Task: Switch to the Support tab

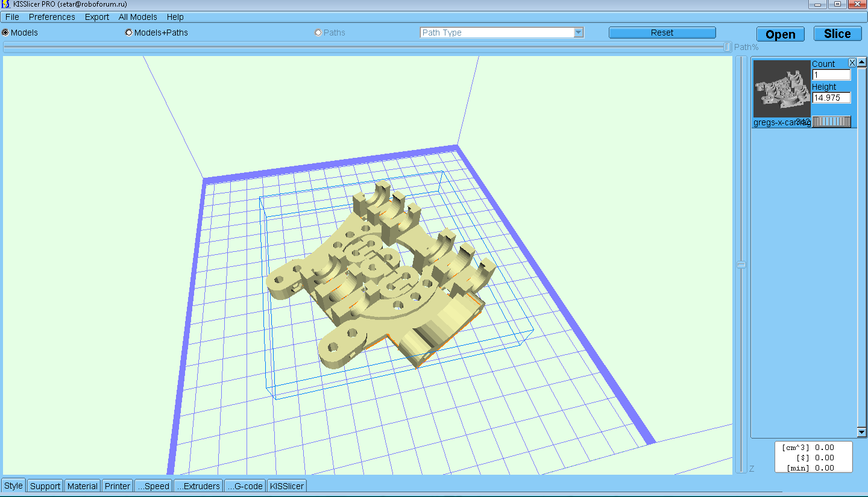Action: pos(45,486)
